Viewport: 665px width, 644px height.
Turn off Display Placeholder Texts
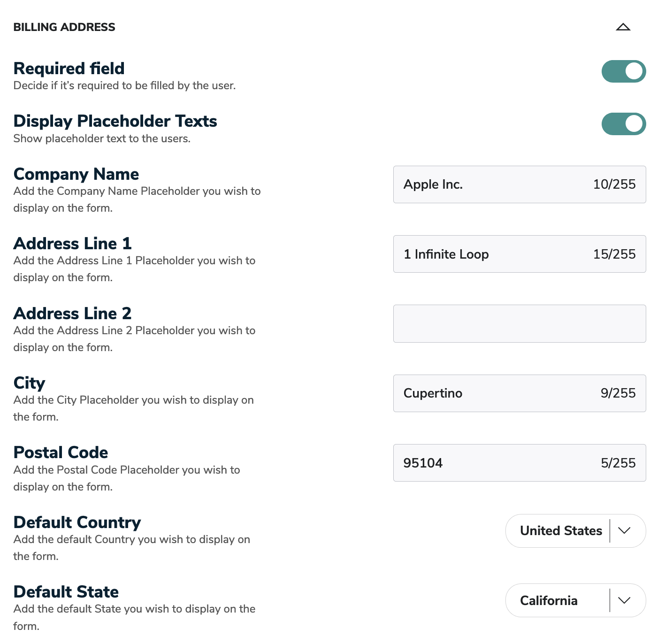pyautogui.click(x=623, y=123)
